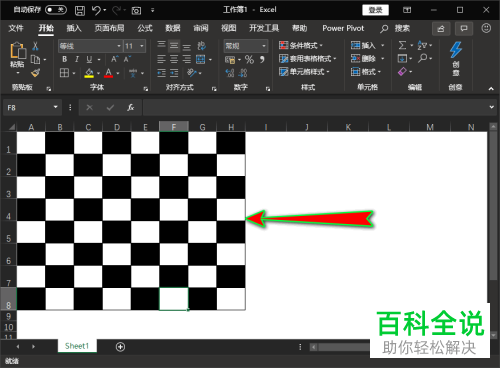
Task: Open font color dropdown arrow
Action: (x=118, y=73)
